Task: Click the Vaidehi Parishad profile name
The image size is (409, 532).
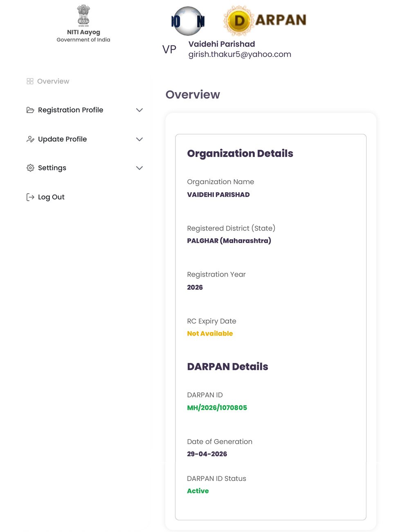Action: 222,44
